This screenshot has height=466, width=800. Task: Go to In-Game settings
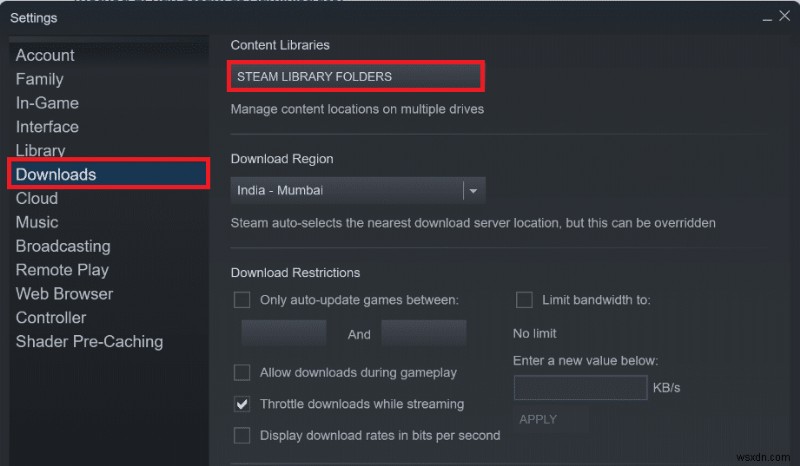47,103
